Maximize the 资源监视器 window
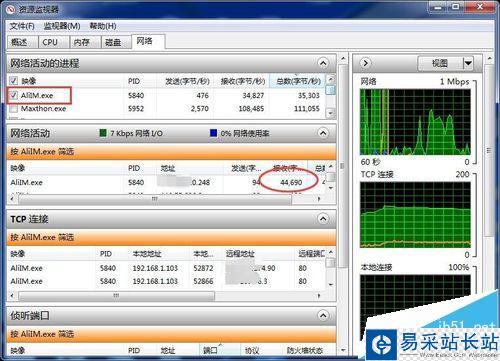This screenshot has width=500, height=361. coord(457,7)
